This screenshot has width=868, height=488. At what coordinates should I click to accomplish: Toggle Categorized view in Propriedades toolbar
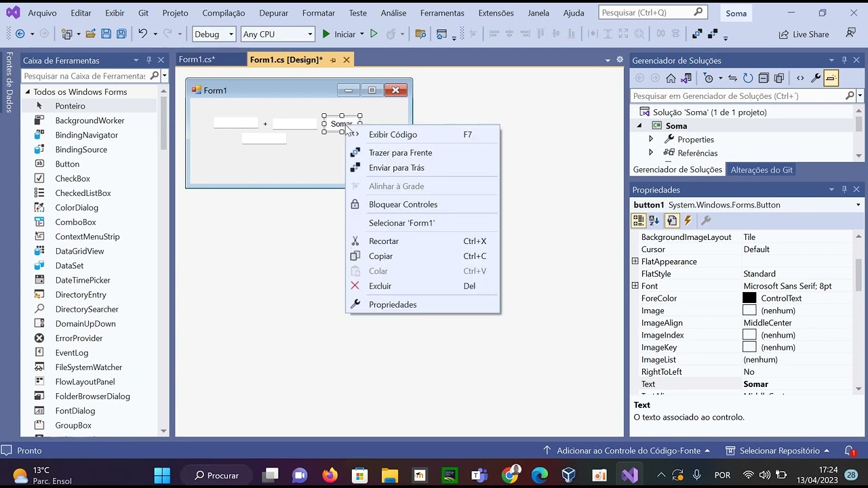coord(638,220)
